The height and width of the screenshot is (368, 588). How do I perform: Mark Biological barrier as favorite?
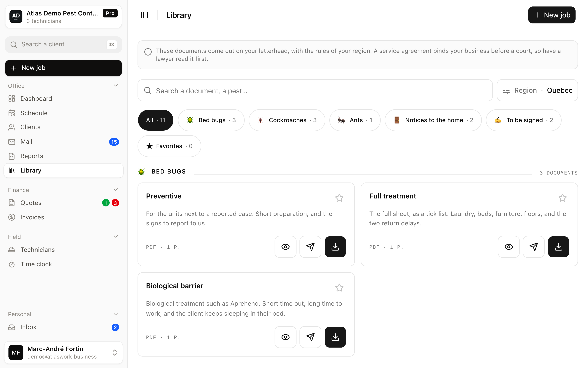pyautogui.click(x=339, y=288)
